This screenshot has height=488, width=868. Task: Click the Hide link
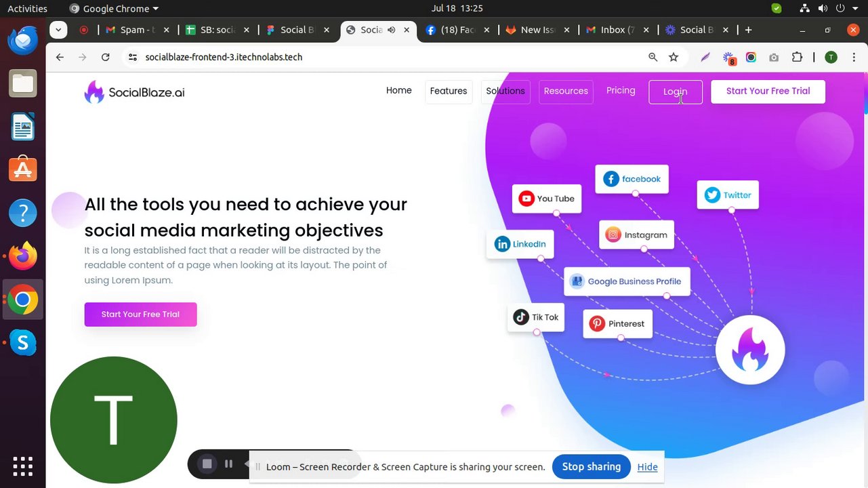(x=647, y=467)
